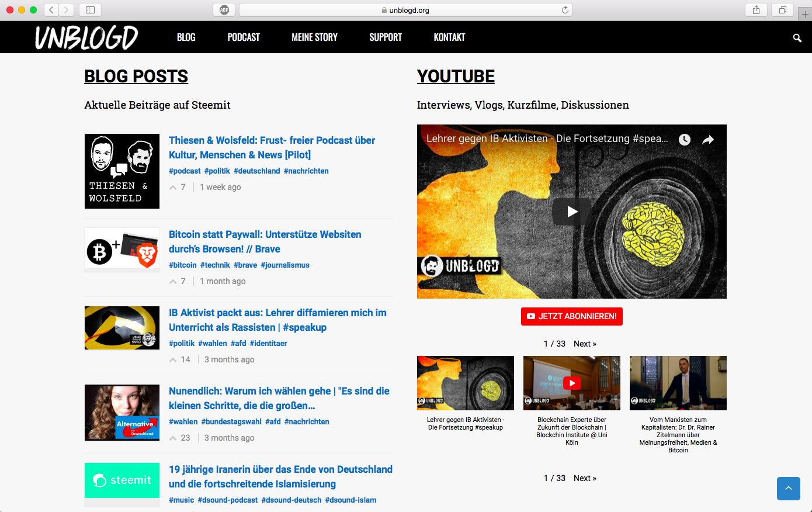
Task: Click the #technik tag
Action: pos(215,265)
